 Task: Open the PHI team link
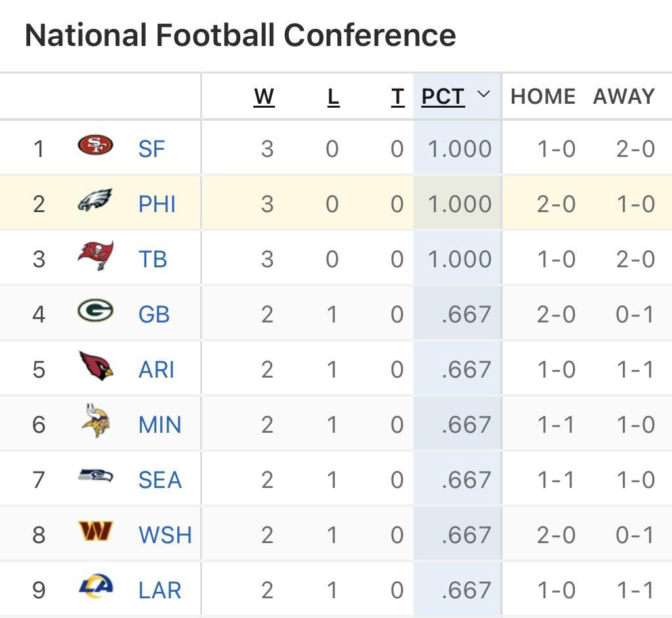click(157, 204)
